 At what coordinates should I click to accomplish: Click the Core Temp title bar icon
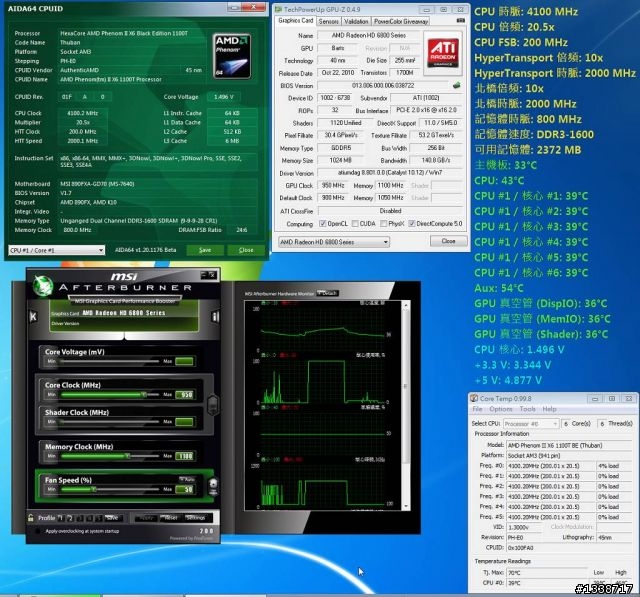(x=474, y=398)
